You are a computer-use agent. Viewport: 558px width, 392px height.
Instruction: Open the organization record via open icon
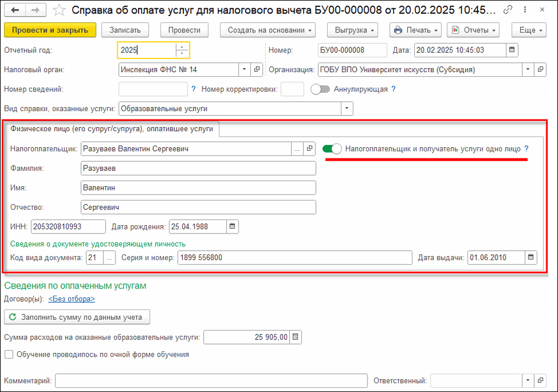click(x=540, y=70)
